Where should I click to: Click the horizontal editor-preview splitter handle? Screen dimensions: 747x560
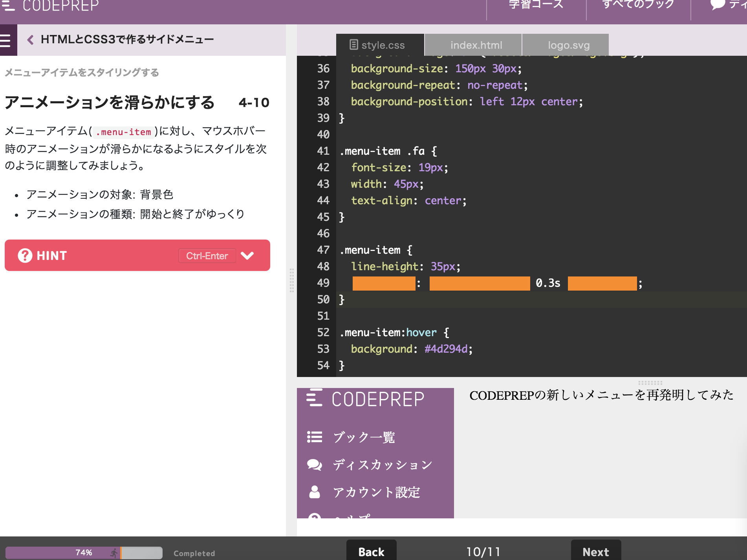point(650,382)
